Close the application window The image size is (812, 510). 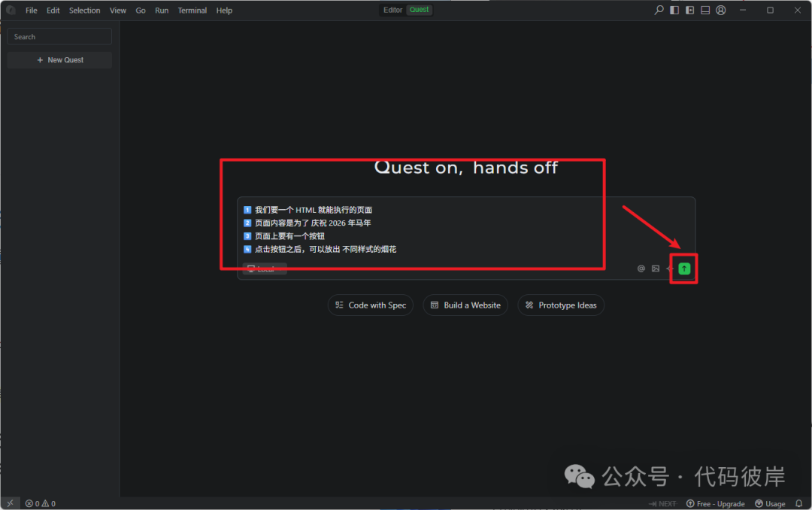point(798,10)
